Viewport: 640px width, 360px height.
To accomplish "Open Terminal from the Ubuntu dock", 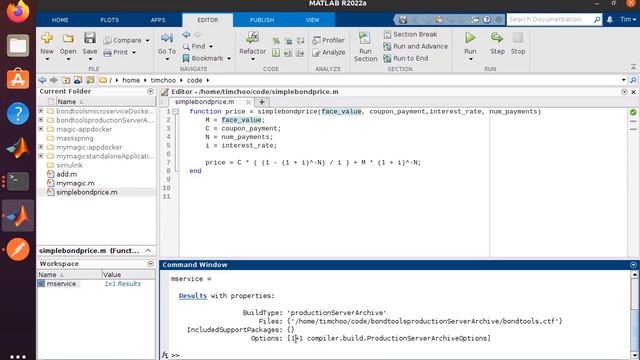I will (x=18, y=181).
